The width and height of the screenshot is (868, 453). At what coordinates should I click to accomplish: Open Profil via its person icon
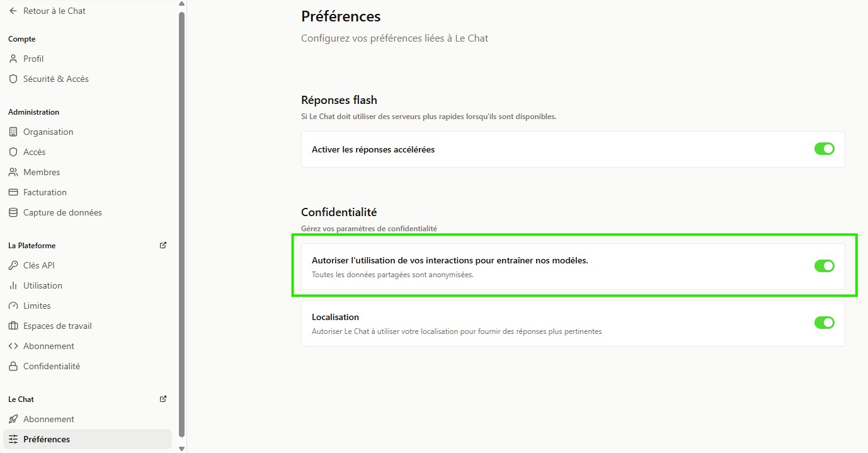pyautogui.click(x=13, y=59)
